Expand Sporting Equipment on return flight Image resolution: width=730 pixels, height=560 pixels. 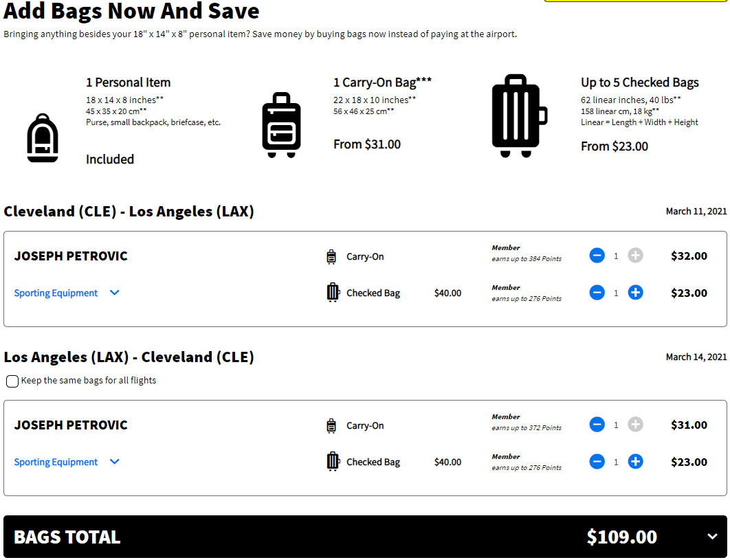(x=67, y=462)
